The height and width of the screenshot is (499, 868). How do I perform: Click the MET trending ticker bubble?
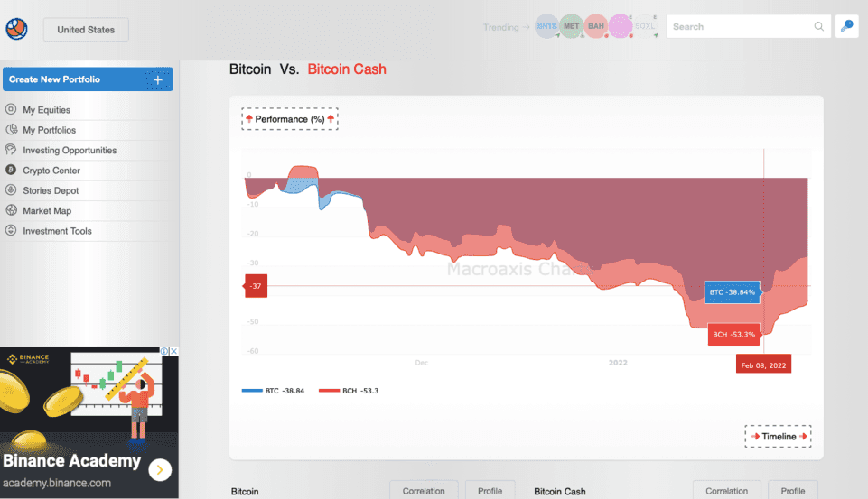pyautogui.click(x=571, y=27)
